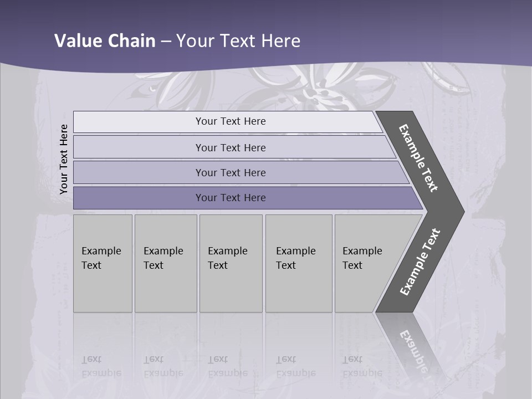Select the second 'Example Text' gray column

coord(166,263)
